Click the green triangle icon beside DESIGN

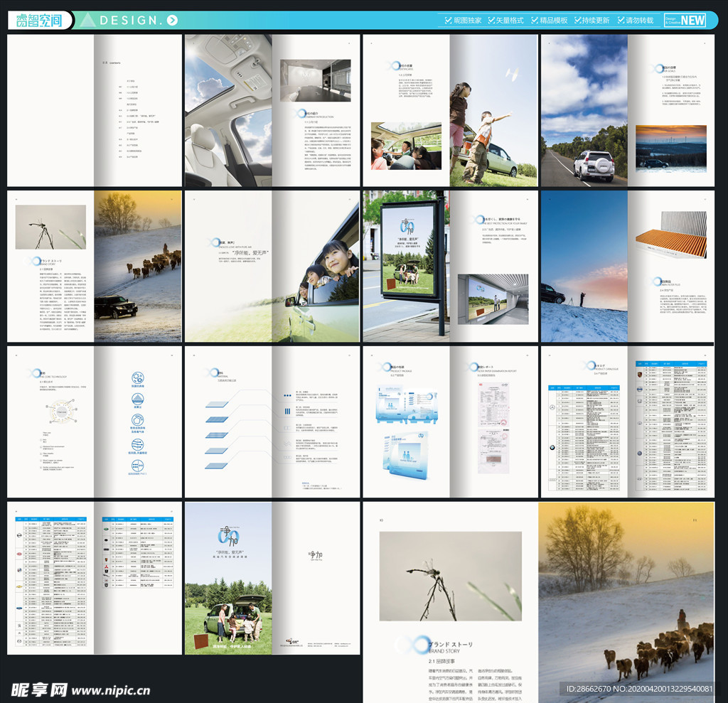(x=87, y=21)
